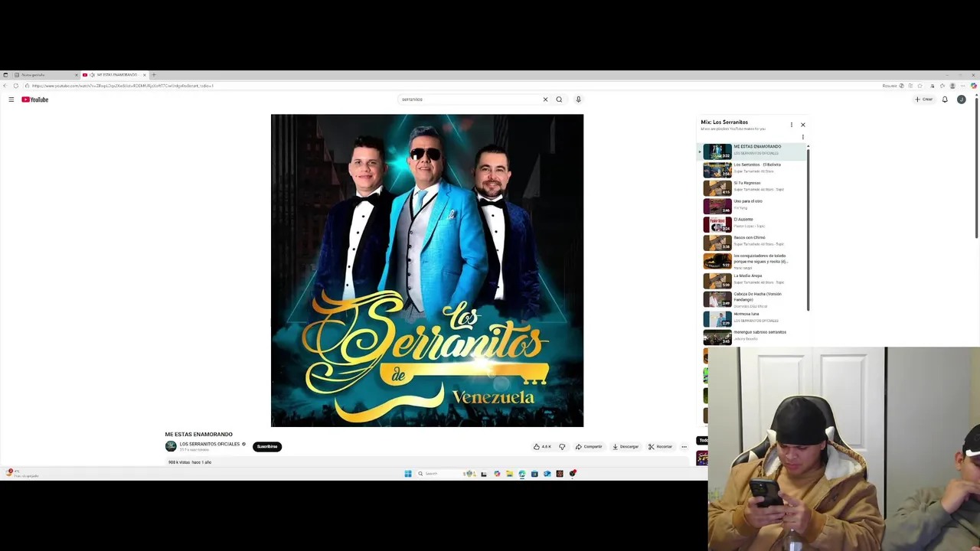Go to the YouTube home logo

(x=35, y=99)
